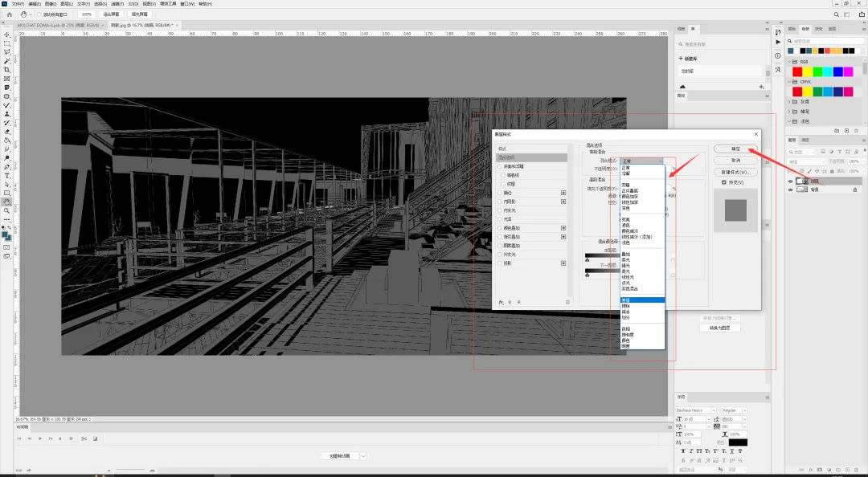
Task: Collapse the RGB swatch folder
Action: (790, 61)
